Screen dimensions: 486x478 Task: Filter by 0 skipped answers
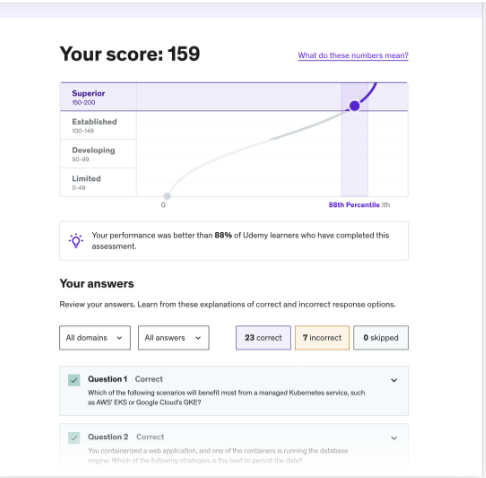[x=381, y=338]
